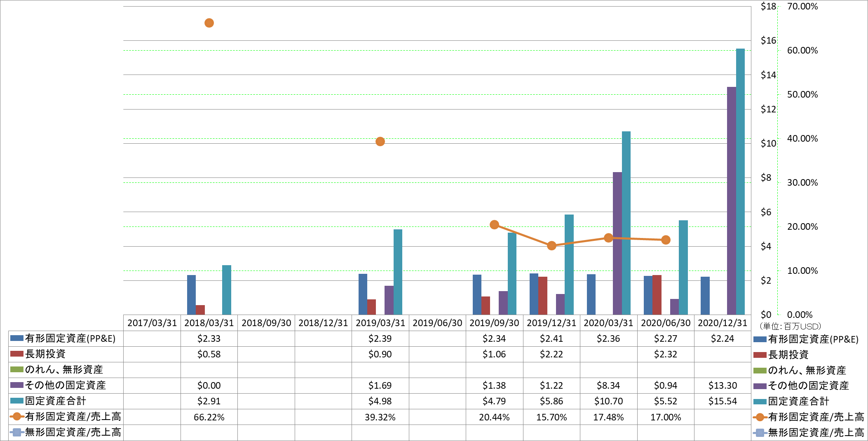Viewport: 868px width, 441px height.
Task: Click the 2018/12/31 date column header
Action: pos(323,323)
